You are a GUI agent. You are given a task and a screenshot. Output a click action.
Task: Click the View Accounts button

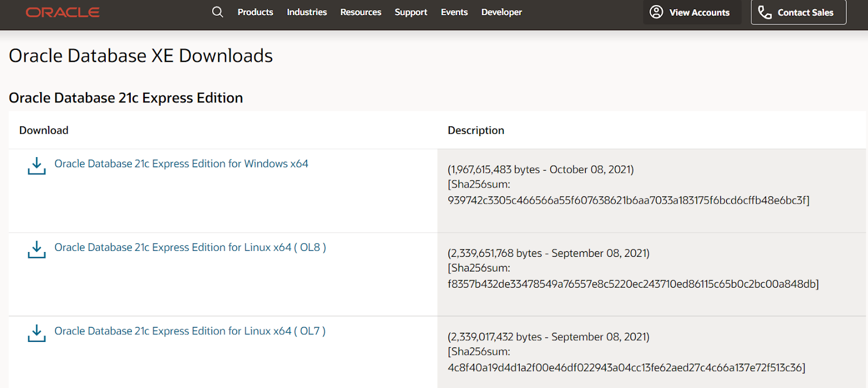692,12
